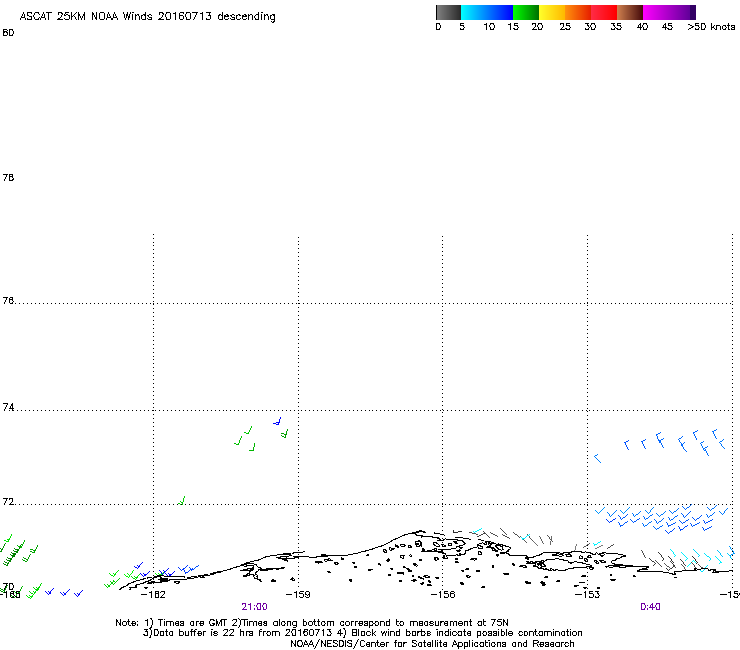The width and height of the screenshot is (740, 650).
Task: Click the '-156' longitude label
Action: point(443,594)
